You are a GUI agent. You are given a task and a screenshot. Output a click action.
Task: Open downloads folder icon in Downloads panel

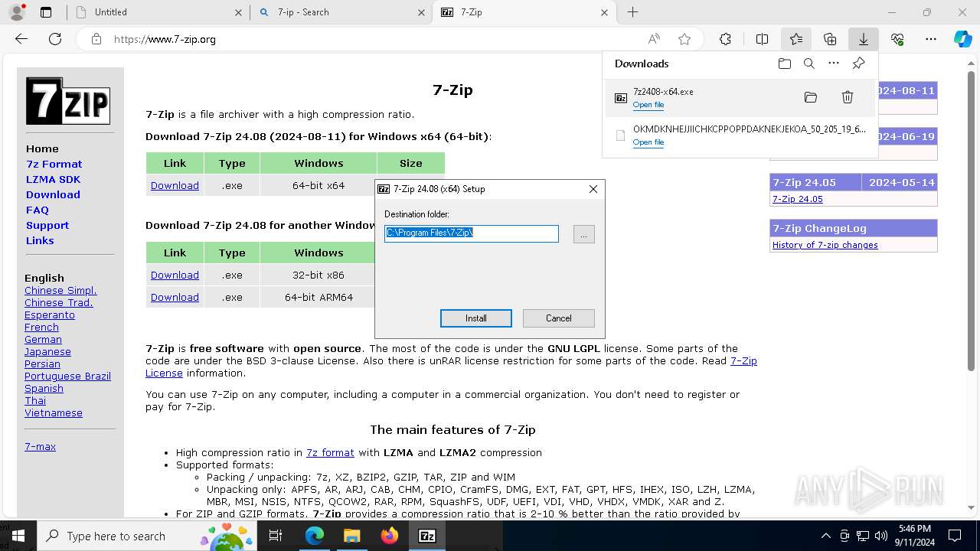point(784,64)
